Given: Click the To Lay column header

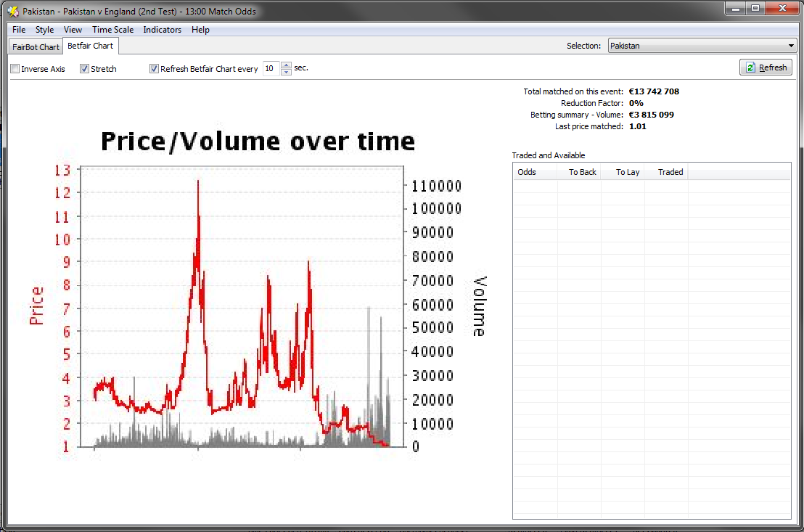Looking at the screenshot, I should tap(623, 172).
